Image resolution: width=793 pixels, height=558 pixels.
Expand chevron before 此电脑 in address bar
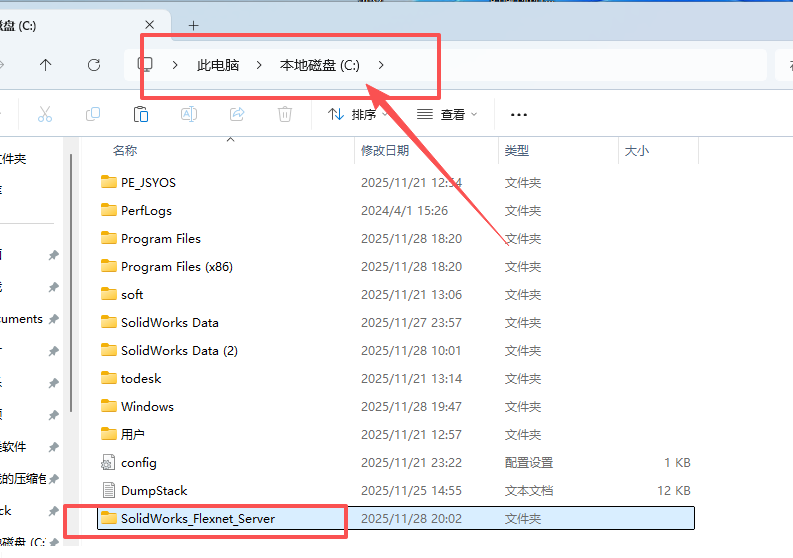click(x=175, y=65)
